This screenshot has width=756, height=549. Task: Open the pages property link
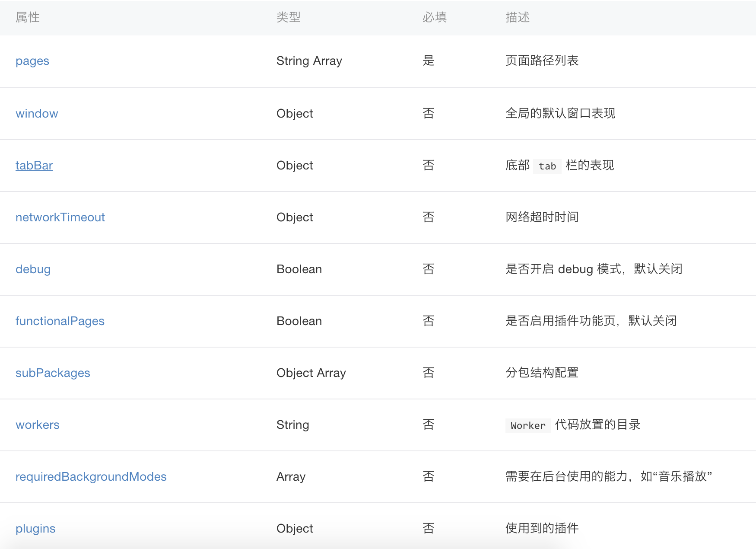click(x=32, y=61)
